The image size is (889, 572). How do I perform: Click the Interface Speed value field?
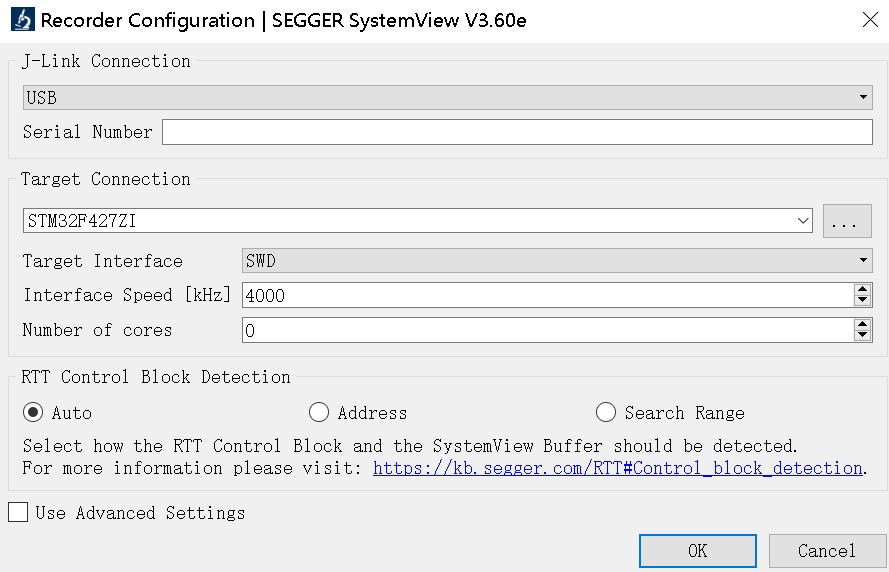point(548,295)
